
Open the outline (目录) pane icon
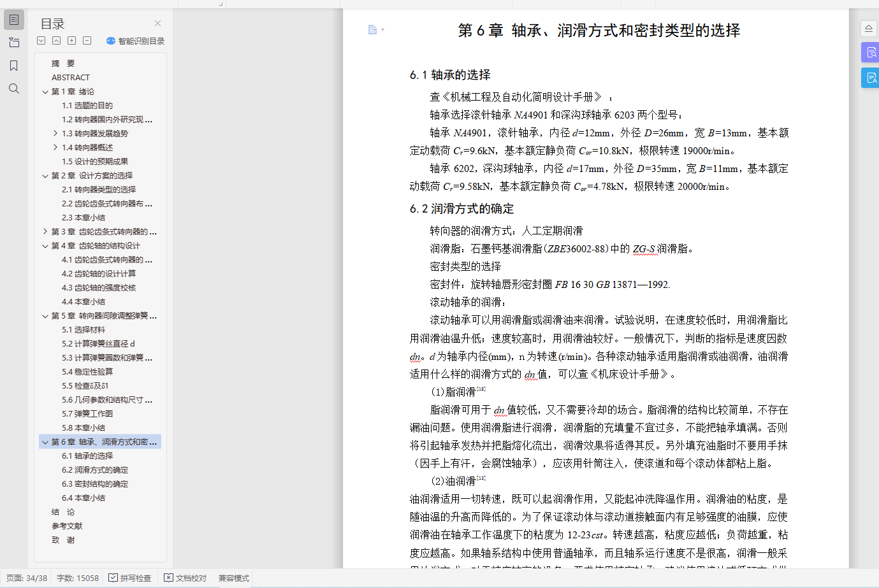point(14,20)
